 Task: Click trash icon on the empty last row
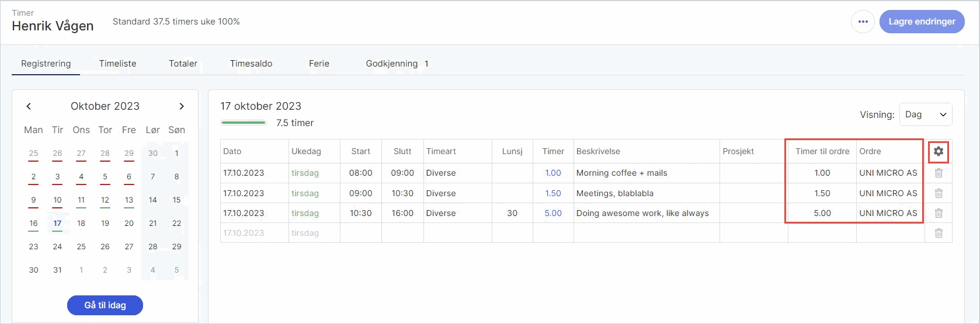click(x=939, y=233)
